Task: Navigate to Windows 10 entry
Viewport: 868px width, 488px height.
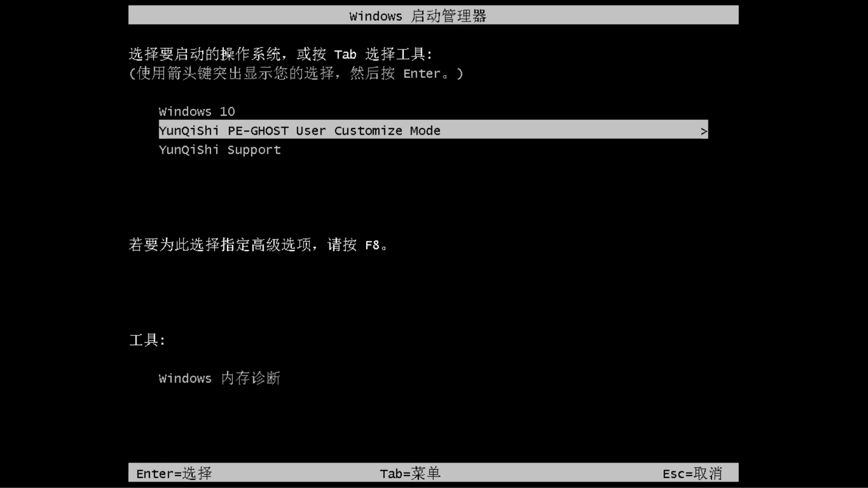Action: [197, 111]
